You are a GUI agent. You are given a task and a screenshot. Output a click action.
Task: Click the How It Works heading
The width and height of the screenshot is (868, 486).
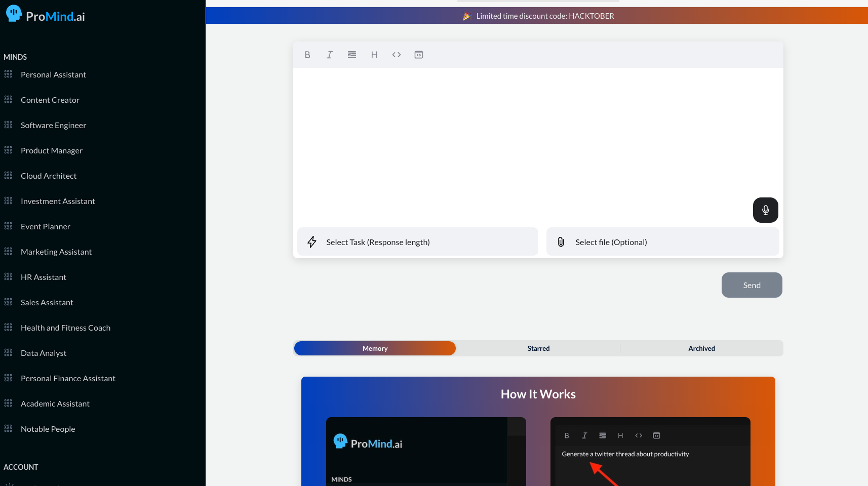point(538,394)
